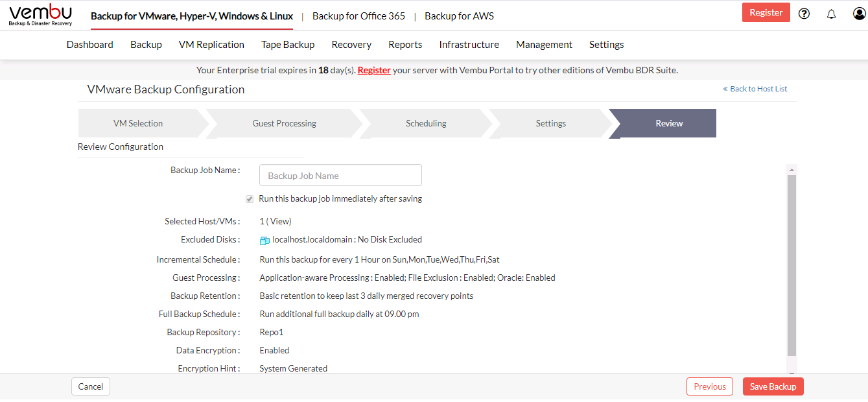Click the 'No Disk Excluded' text

coord(390,240)
